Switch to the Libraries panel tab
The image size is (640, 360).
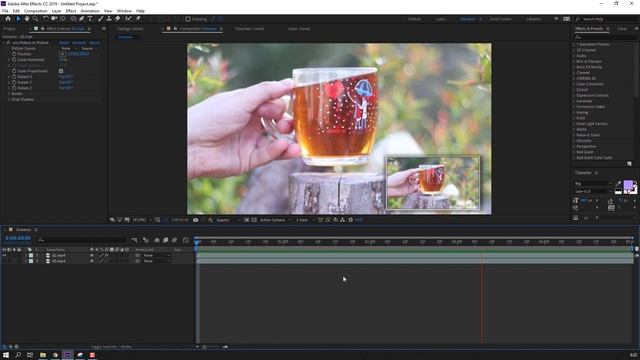pos(622,29)
